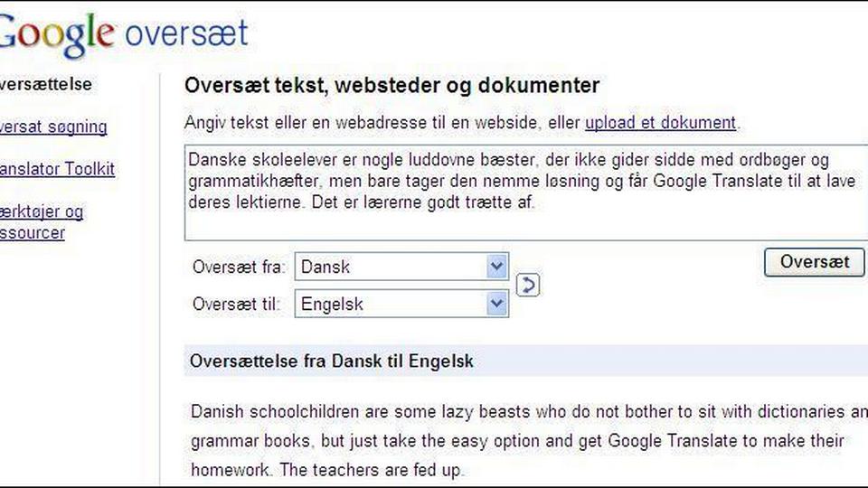This screenshot has width=868, height=488.
Task: Click the blue 'oversæt' logo text
Action: click(186, 34)
